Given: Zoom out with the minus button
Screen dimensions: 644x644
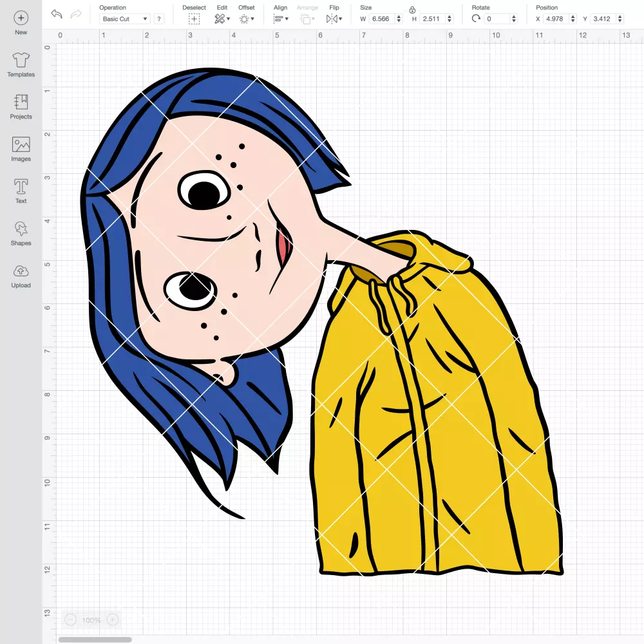Looking at the screenshot, I should (70, 620).
